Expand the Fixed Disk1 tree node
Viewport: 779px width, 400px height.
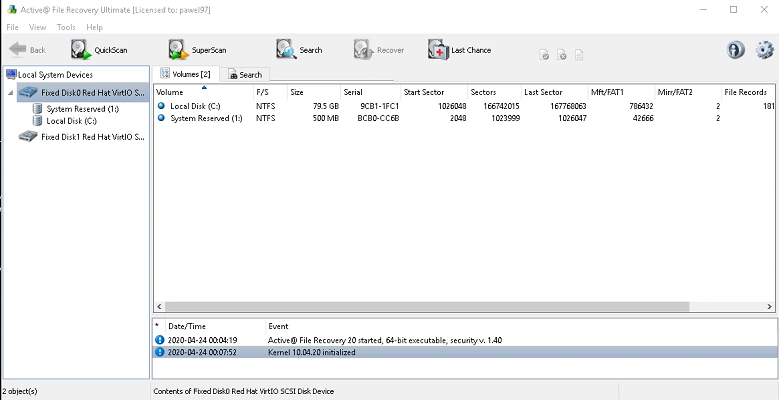[10, 137]
